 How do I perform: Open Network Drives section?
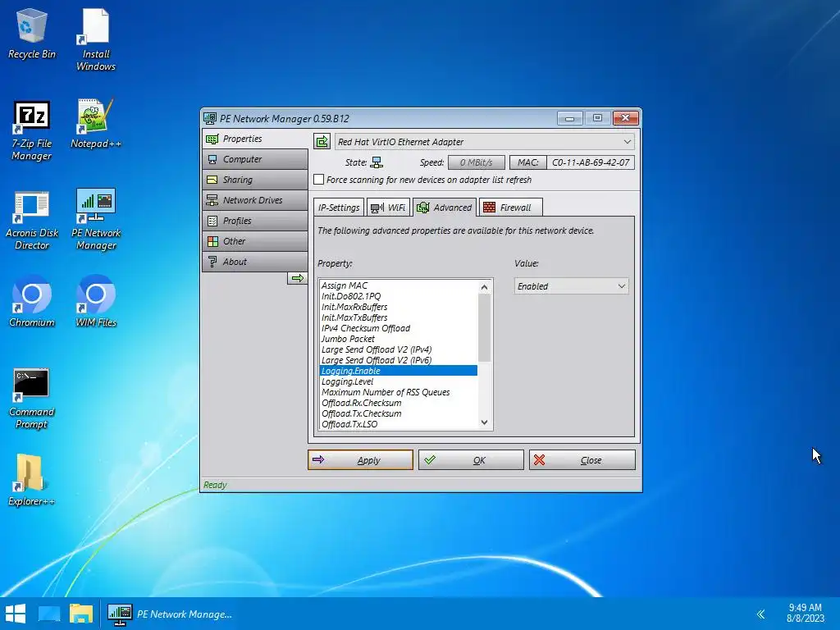click(x=255, y=200)
